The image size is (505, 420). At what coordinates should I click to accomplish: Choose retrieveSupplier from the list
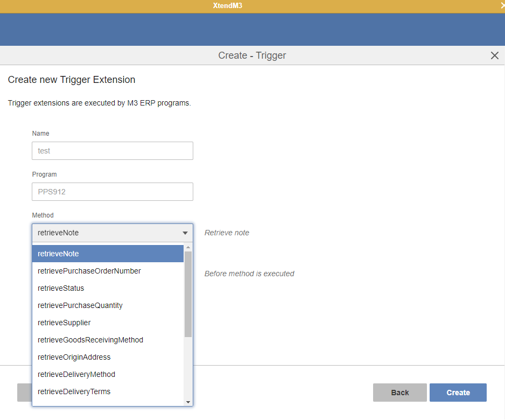(108, 323)
